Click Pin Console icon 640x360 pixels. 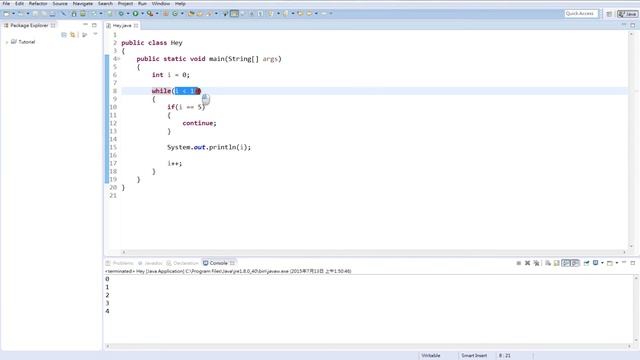coord(587,263)
